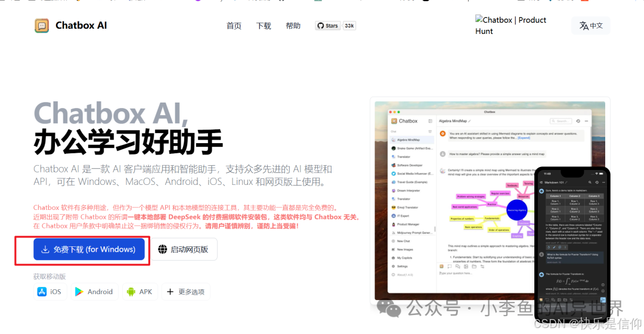Click the Google Play triangle icon

(79, 292)
